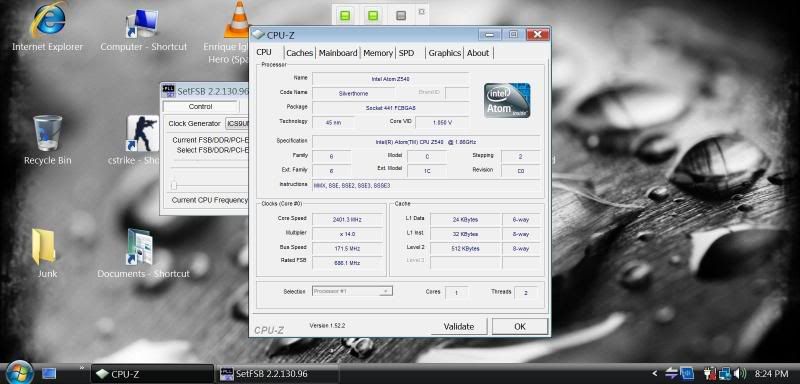The height and width of the screenshot is (384, 800).
Task: Switch to the CPU tab
Action: pos(264,53)
